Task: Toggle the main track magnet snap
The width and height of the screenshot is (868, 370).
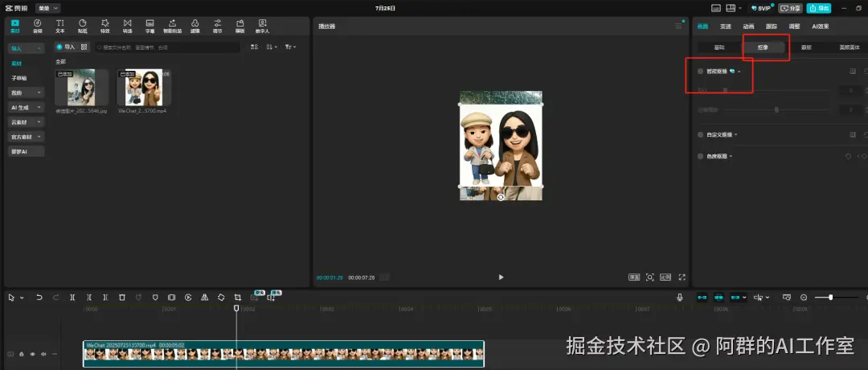Action: [702, 298]
